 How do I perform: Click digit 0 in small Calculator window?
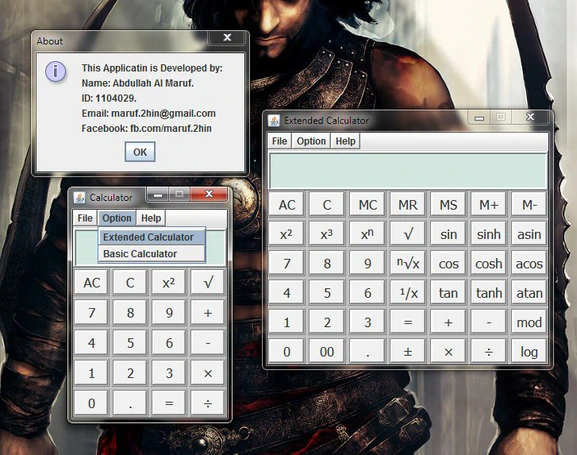91,403
